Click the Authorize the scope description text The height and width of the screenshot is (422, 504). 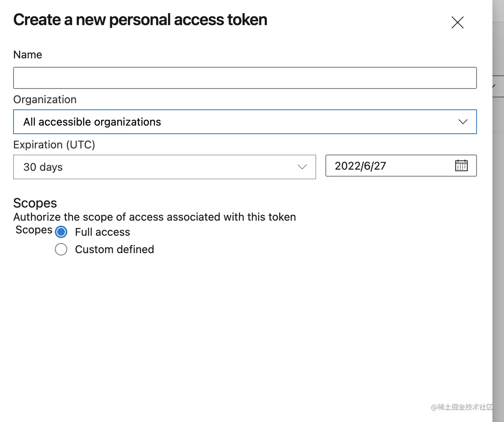[155, 217]
